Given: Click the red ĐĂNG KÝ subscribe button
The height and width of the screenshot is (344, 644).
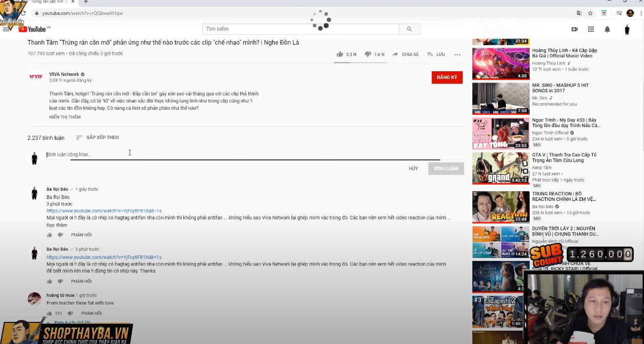Looking at the screenshot, I should (447, 77).
